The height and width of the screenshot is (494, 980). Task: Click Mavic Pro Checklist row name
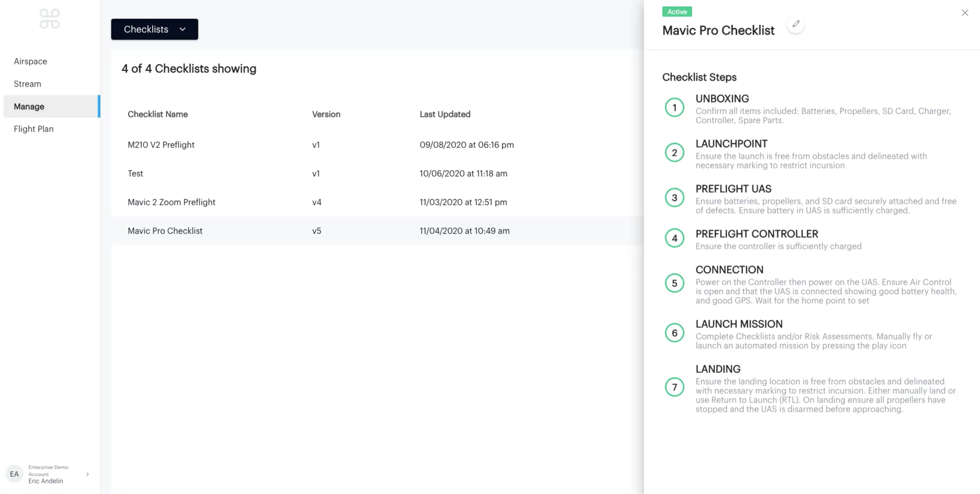pos(165,231)
